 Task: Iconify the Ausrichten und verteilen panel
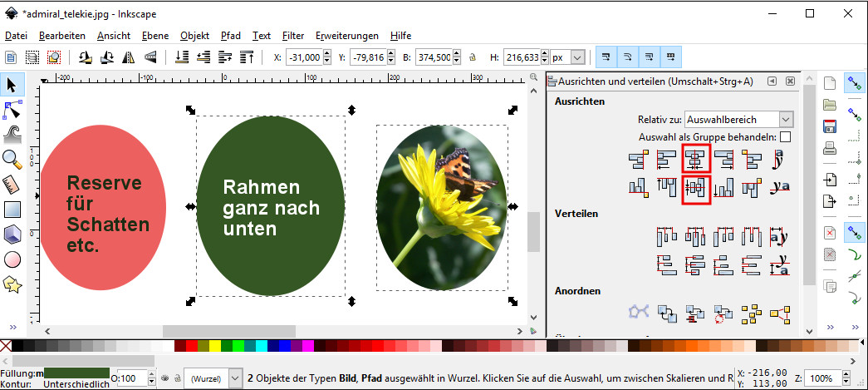[772, 81]
